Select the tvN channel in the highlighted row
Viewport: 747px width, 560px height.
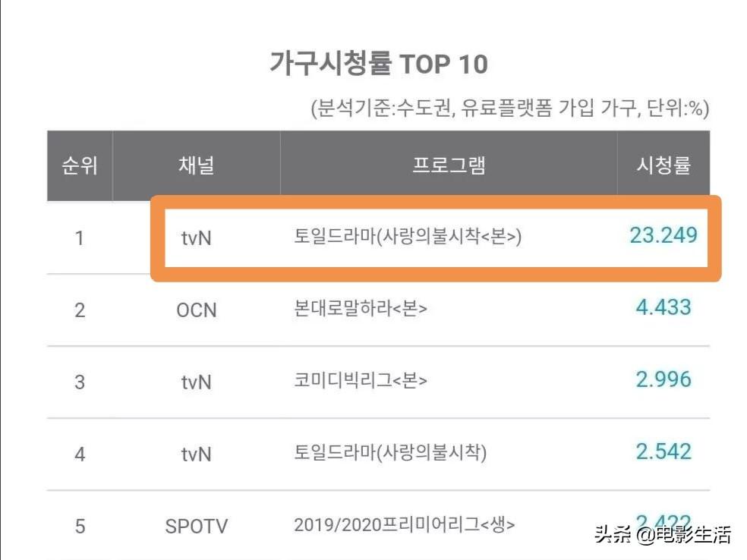pyautogui.click(x=196, y=238)
